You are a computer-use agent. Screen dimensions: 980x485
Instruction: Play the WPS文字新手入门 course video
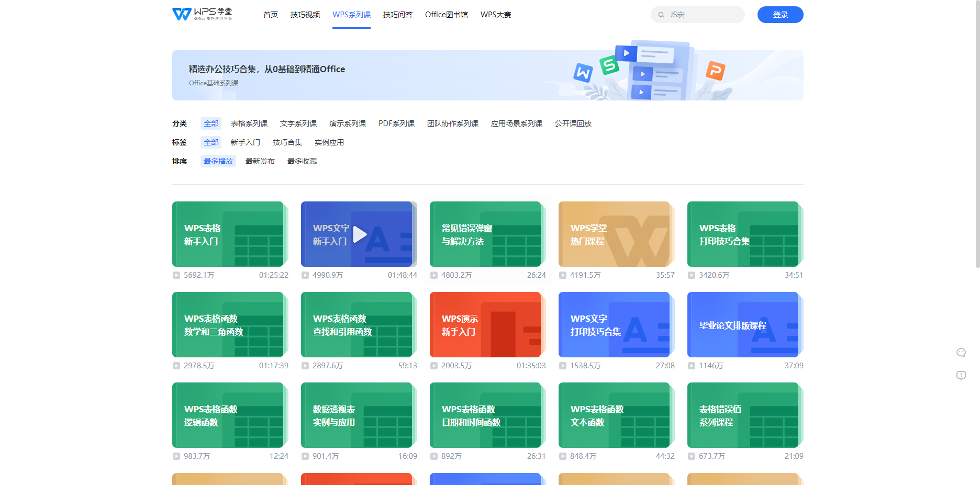[x=359, y=234]
